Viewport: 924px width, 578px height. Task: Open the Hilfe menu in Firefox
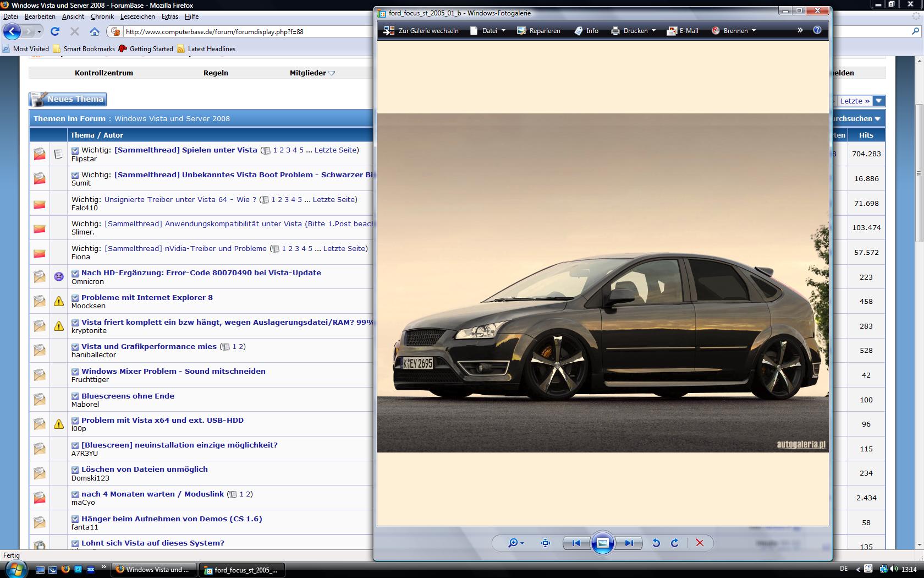point(192,17)
